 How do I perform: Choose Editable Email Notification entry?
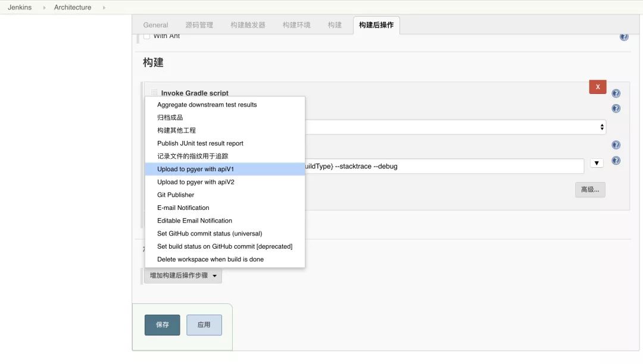click(x=224, y=221)
